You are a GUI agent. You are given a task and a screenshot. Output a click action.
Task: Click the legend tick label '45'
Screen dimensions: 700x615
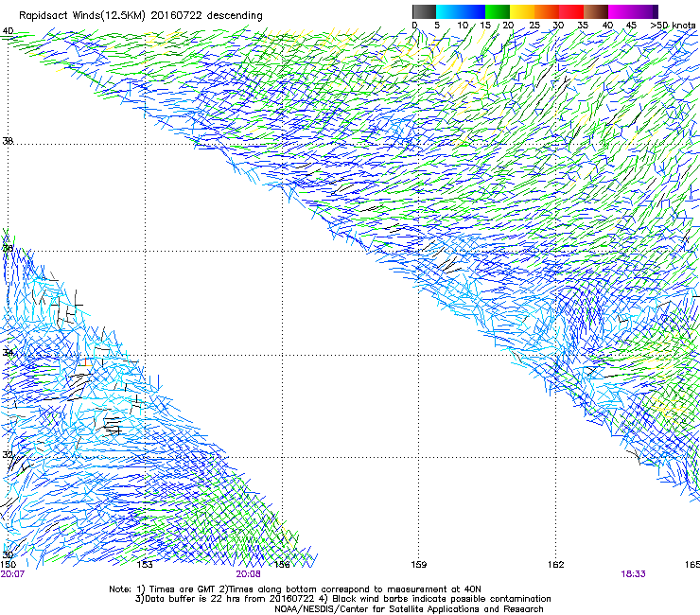631,26
